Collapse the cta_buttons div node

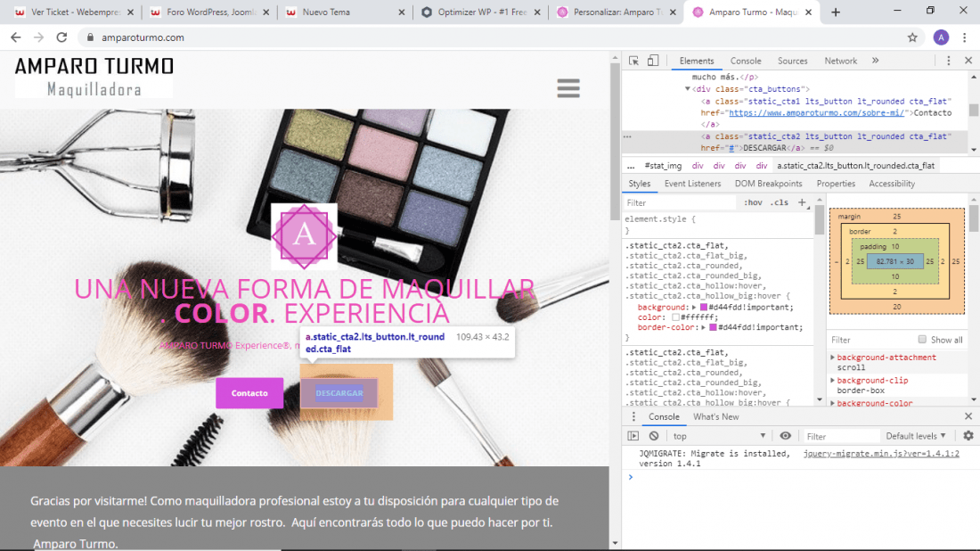point(688,89)
